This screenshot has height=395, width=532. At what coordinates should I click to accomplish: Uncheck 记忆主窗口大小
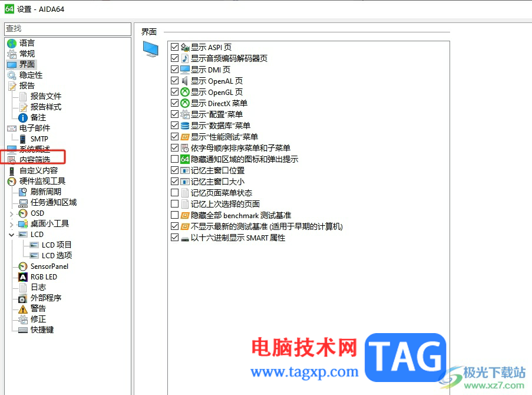pyautogui.click(x=175, y=182)
